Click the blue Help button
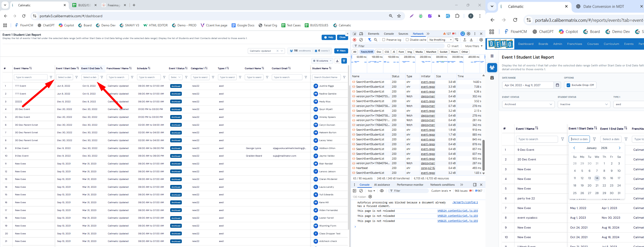The width and height of the screenshot is (644, 247). coord(328,37)
